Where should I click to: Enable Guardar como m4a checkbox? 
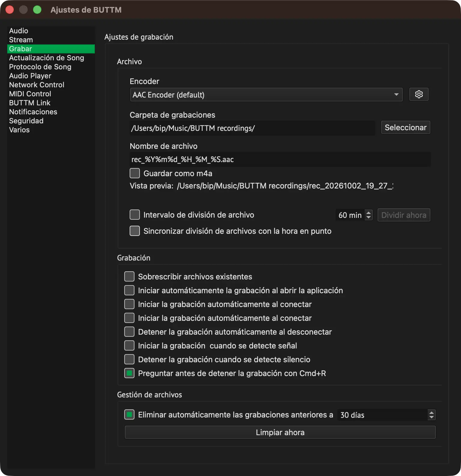(135, 173)
